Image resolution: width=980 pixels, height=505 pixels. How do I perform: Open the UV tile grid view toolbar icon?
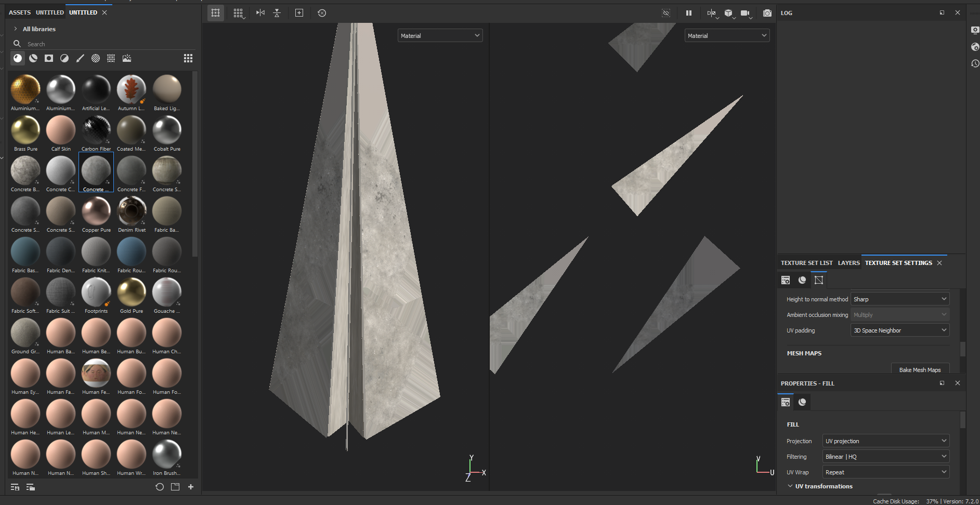tap(239, 13)
